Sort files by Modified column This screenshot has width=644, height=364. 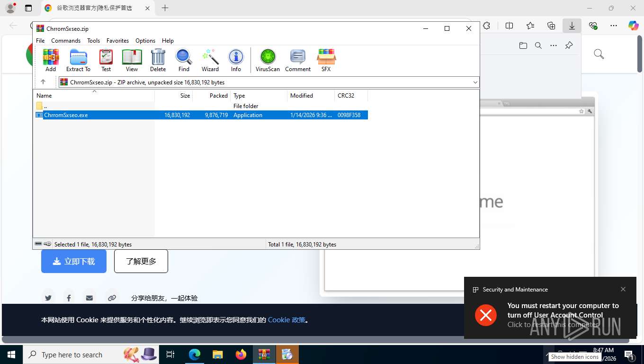click(311, 96)
